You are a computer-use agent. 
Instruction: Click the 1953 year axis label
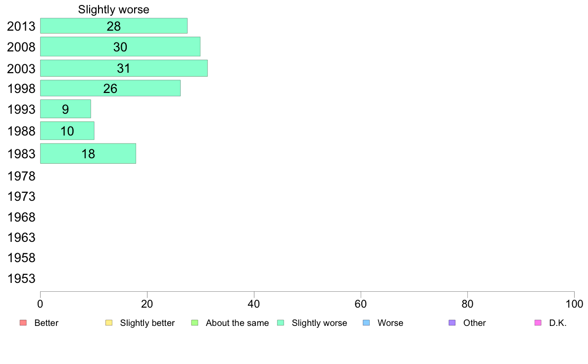[x=21, y=278]
